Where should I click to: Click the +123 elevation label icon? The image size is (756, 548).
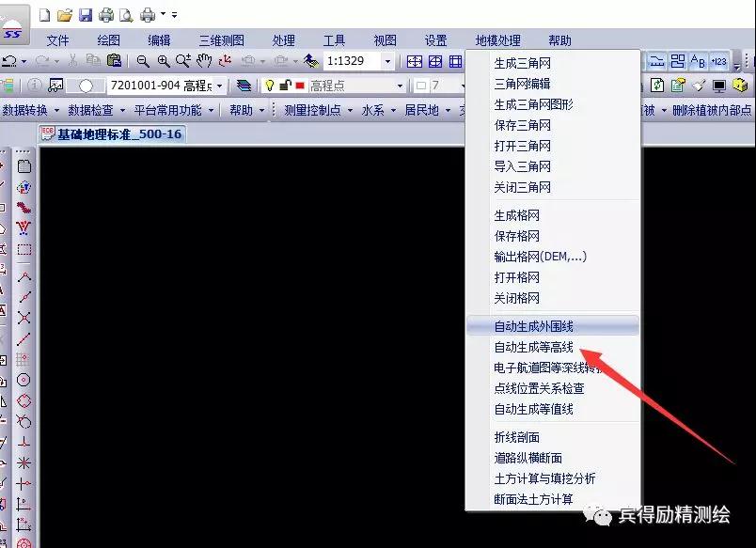719,61
